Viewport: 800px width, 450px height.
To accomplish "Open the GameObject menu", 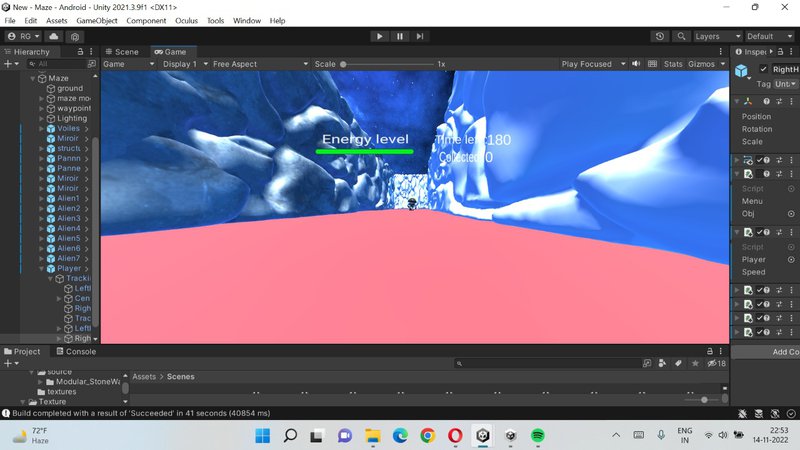I will click(x=96, y=20).
